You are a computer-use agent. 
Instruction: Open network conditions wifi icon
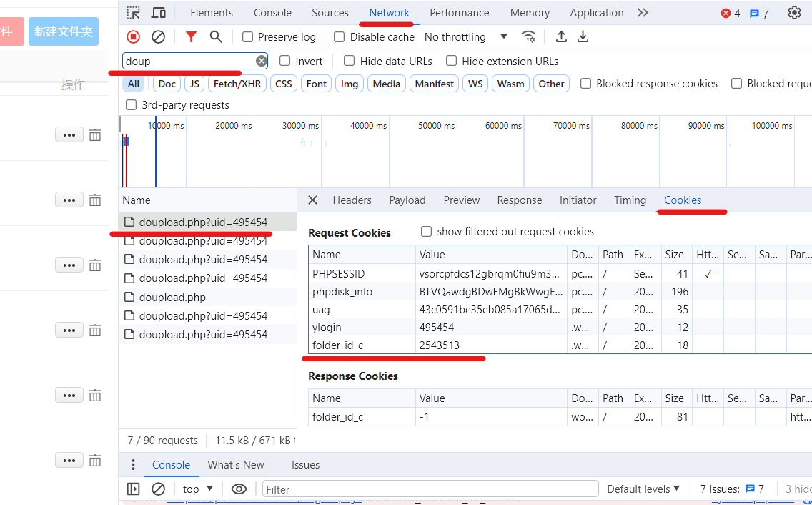(x=528, y=36)
